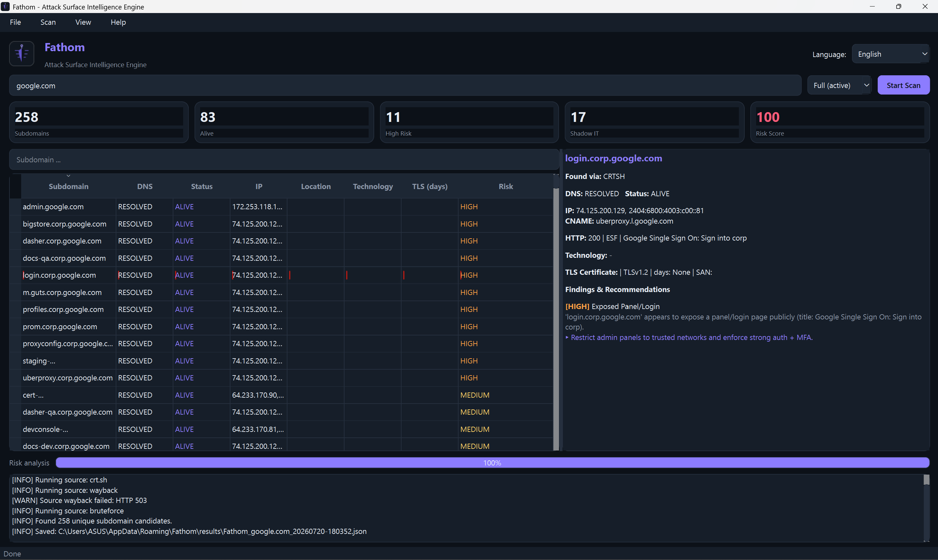
Task: Click the 17 Shadow IT stat card
Action: [654, 122]
